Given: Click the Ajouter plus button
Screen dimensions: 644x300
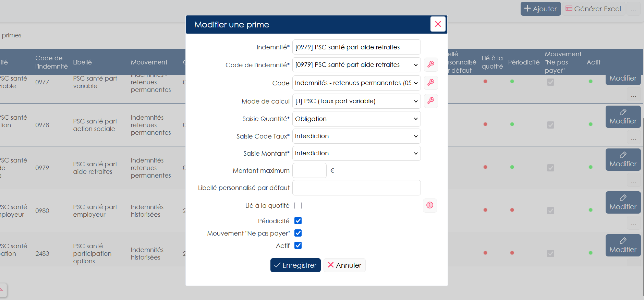Looking at the screenshot, I should coord(540,9).
